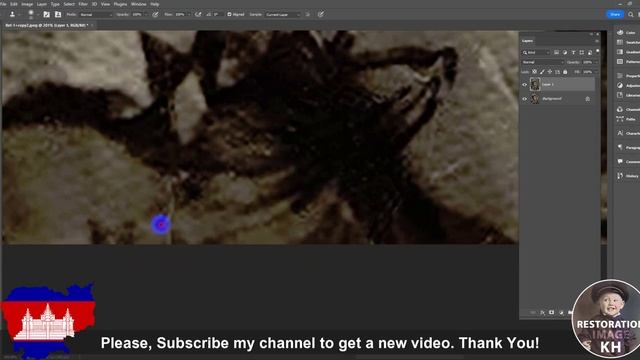Open the File menu
Viewport: 640px width, 360px height.
click(x=3, y=4)
